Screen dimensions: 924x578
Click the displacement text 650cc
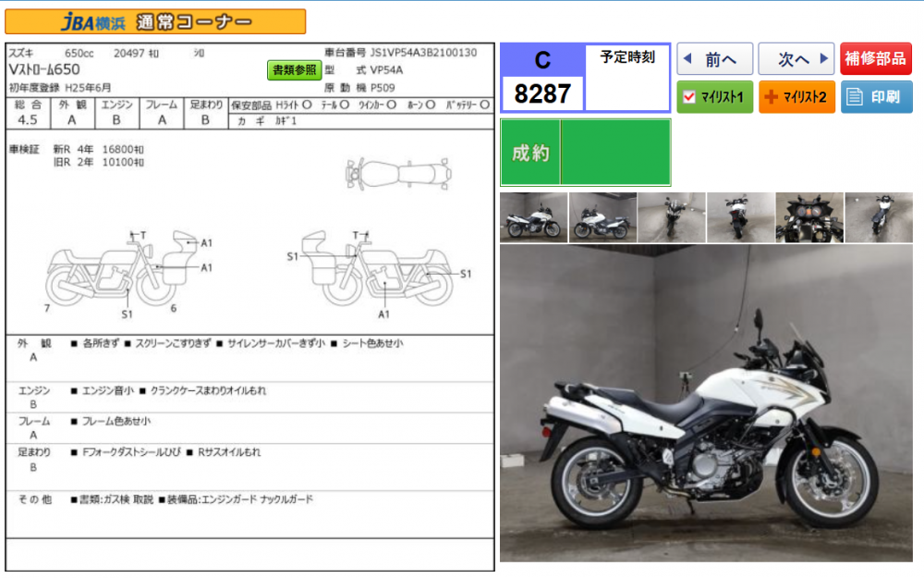[79, 54]
